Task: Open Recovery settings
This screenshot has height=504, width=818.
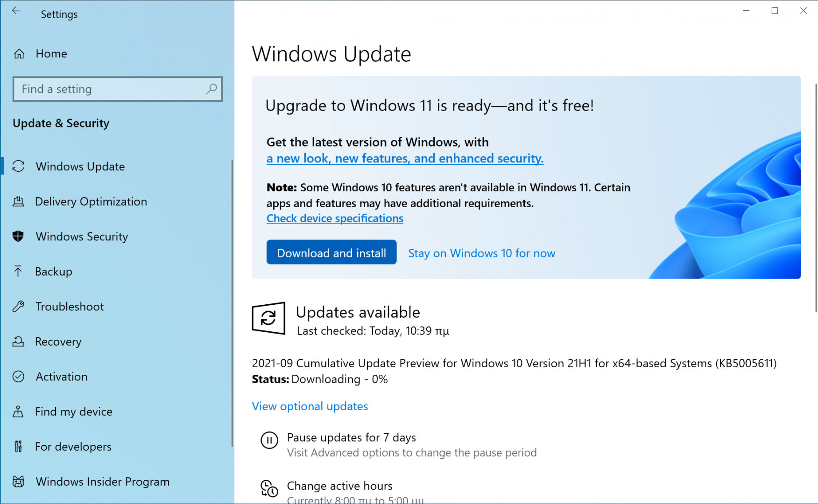Action: [x=58, y=342]
